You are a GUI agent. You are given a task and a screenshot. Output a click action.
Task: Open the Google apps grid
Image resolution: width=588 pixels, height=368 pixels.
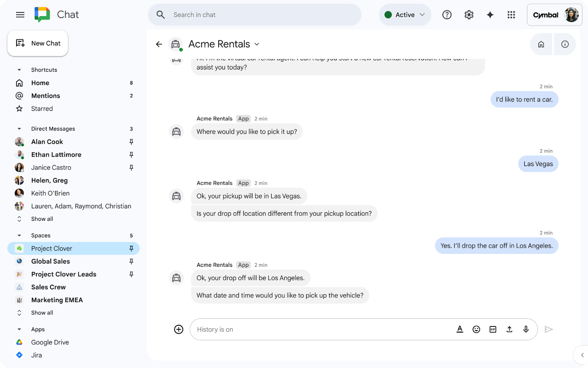[x=511, y=15]
